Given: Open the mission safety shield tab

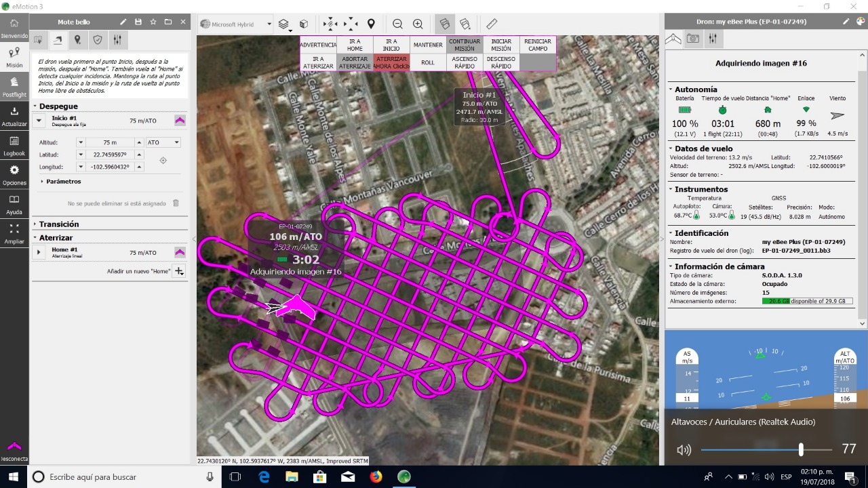Looking at the screenshot, I should [x=98, y=40].
